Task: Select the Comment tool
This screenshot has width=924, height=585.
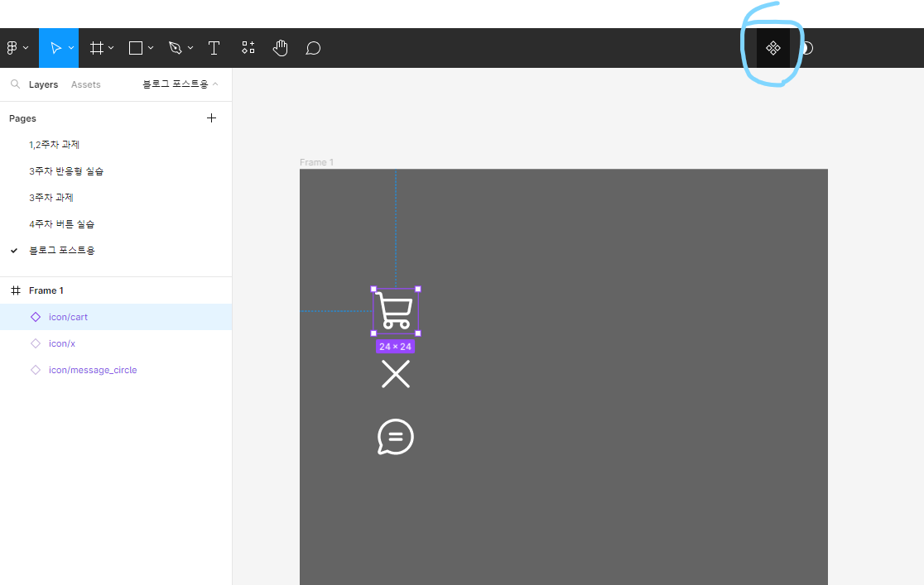Action: [x=313, y=48]
